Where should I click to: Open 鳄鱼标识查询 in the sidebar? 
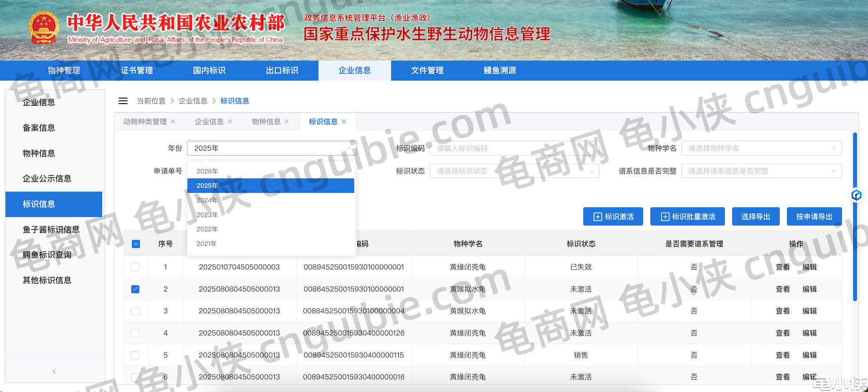47,255
